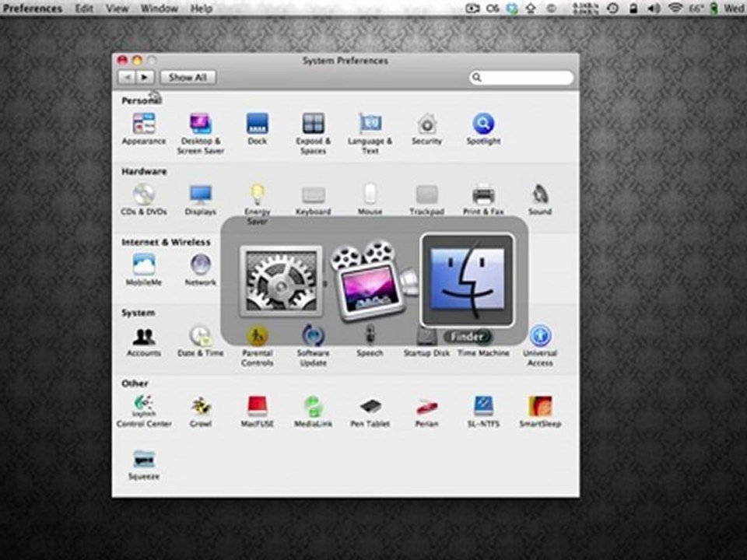Open the MacFUSE preference pane

click(258, 411)
